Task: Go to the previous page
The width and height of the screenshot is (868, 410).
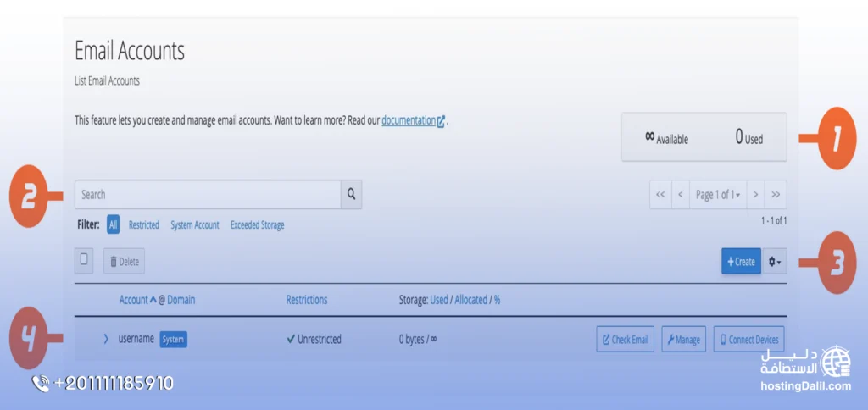Action: click(x=681, y=194)
